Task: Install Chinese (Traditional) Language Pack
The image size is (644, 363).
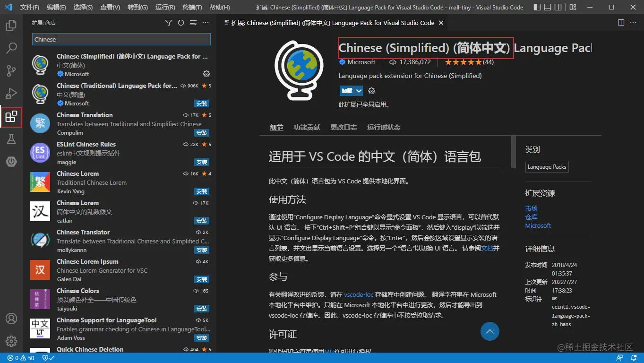Action: [x=202, y=104]
